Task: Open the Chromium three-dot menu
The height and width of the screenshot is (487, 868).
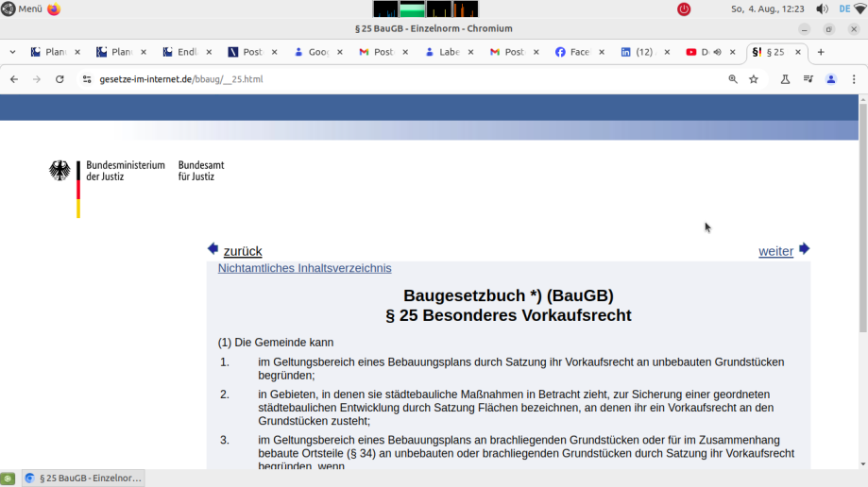Action: 854,79
